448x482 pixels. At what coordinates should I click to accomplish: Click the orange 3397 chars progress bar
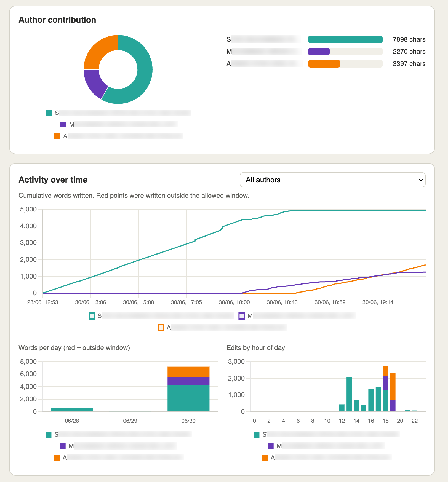click(x=324, y=64)
